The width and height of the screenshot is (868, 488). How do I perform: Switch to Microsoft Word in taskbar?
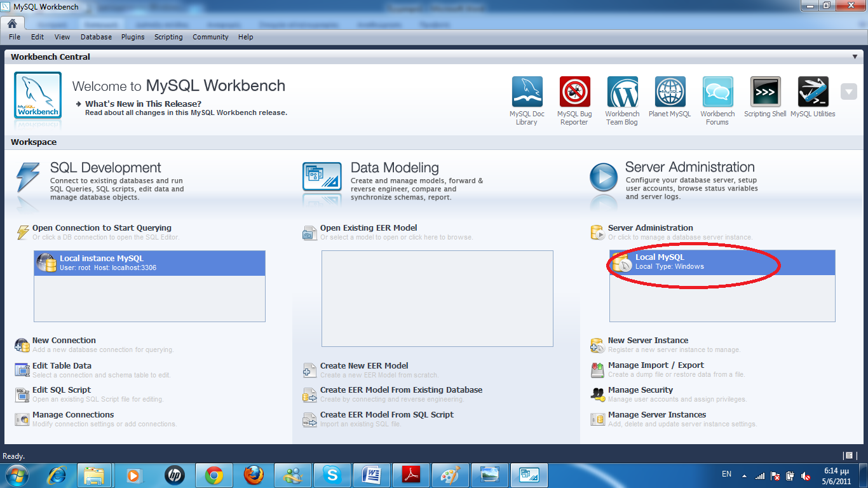371,475
